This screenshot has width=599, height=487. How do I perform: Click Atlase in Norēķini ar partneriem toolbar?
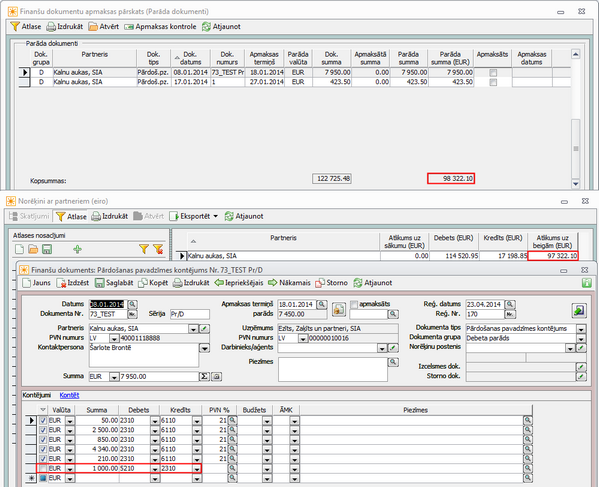pos(71,217)
